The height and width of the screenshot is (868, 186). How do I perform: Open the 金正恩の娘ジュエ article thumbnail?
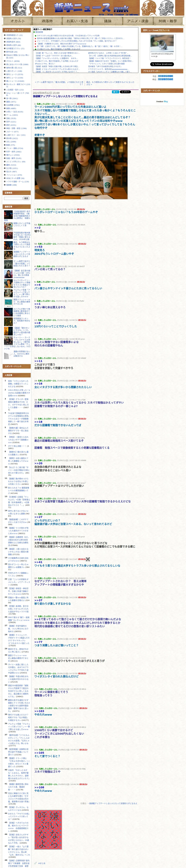click(x=8, y=274)
